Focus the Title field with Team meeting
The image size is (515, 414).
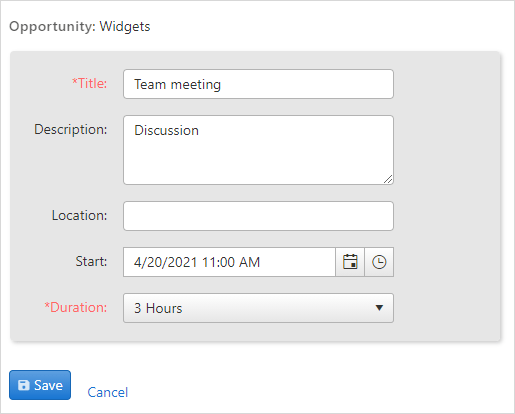point(258,84)
